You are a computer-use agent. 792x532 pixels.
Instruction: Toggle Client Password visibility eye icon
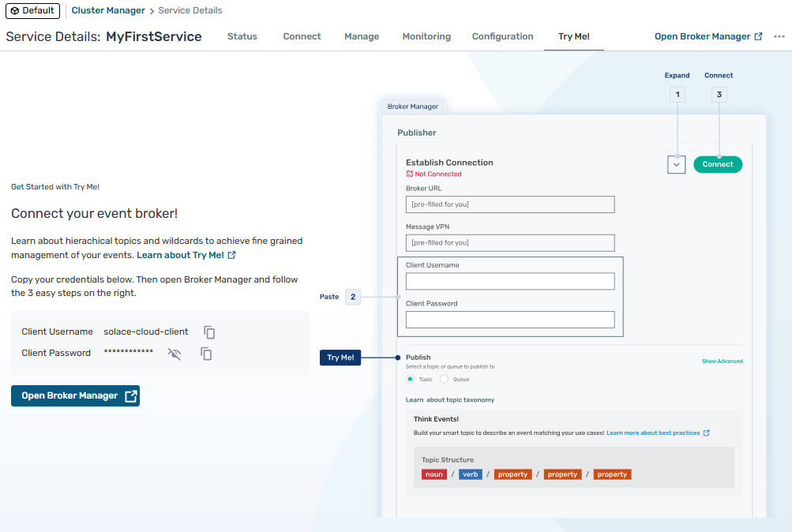175,354
